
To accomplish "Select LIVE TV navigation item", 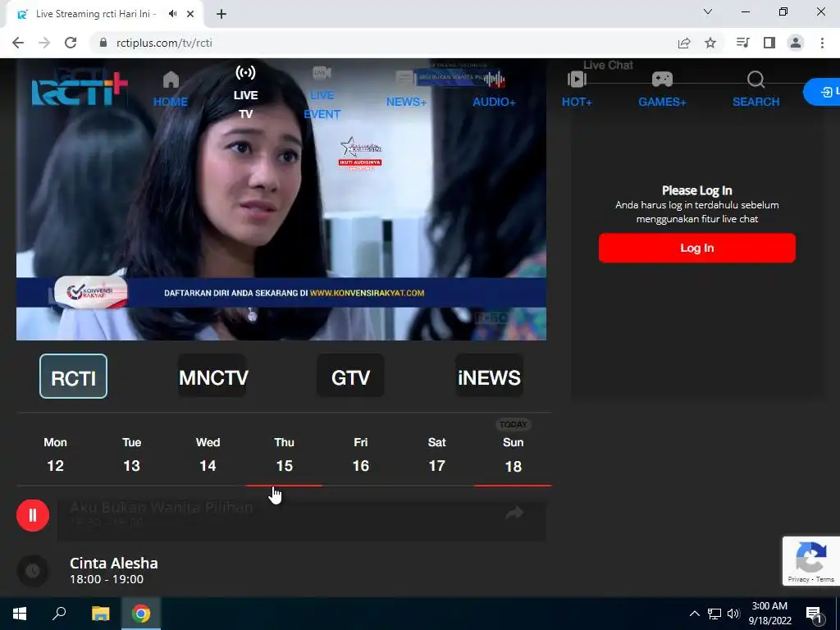I will pyautogui.click(x=245, y=92).
